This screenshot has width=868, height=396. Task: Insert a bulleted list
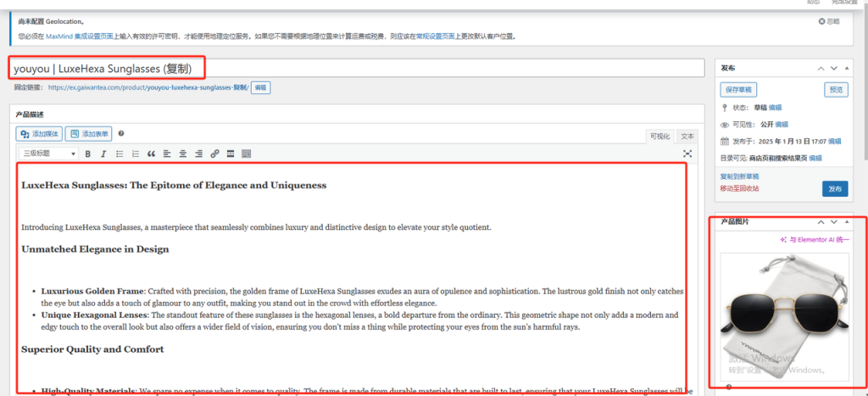click(119, 153)
